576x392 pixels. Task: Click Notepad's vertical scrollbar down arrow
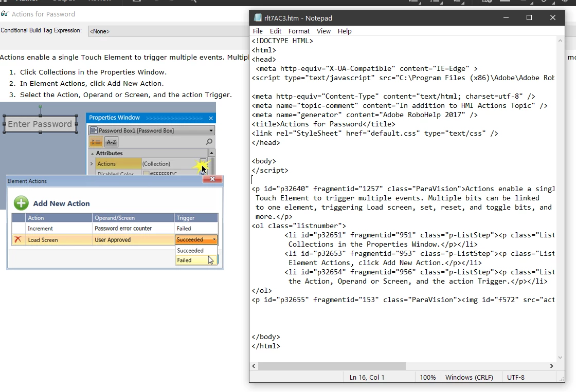(x=560, y=357)
